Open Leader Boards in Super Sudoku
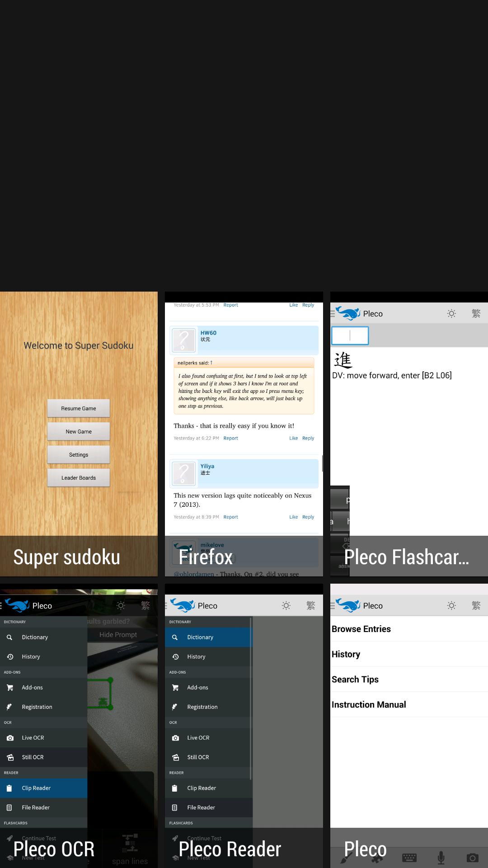 (79, 478)
